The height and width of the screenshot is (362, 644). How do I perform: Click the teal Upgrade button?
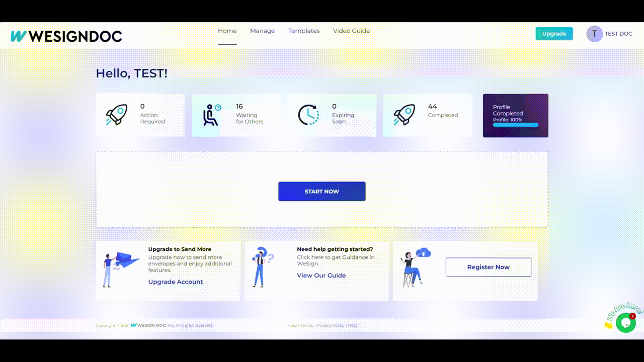(554, 34)
